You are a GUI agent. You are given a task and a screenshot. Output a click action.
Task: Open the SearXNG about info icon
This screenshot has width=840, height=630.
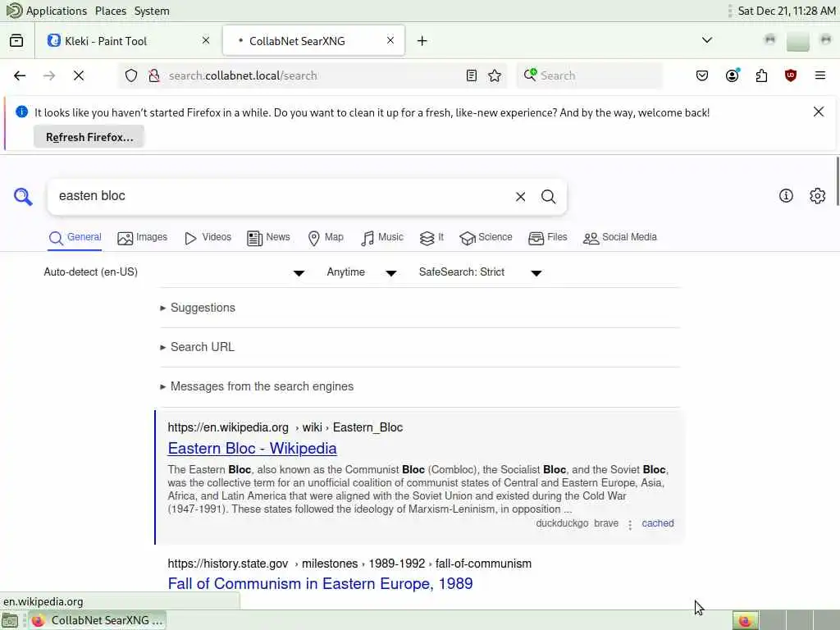coord(786,195)
